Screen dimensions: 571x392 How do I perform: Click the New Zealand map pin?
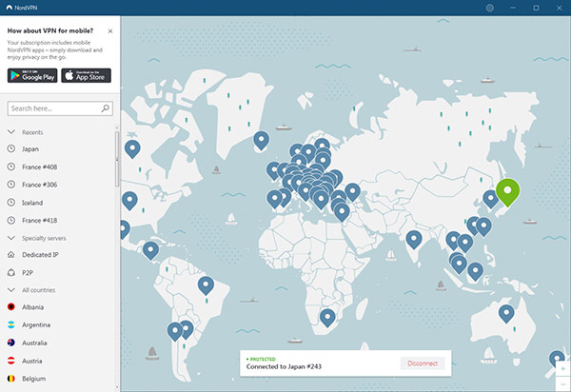coord(557,359)
